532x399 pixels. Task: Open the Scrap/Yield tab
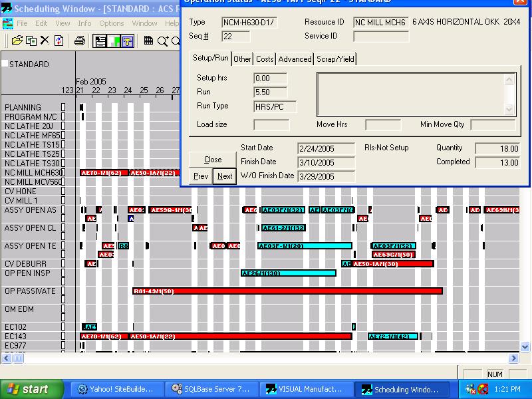pos(335,59)
